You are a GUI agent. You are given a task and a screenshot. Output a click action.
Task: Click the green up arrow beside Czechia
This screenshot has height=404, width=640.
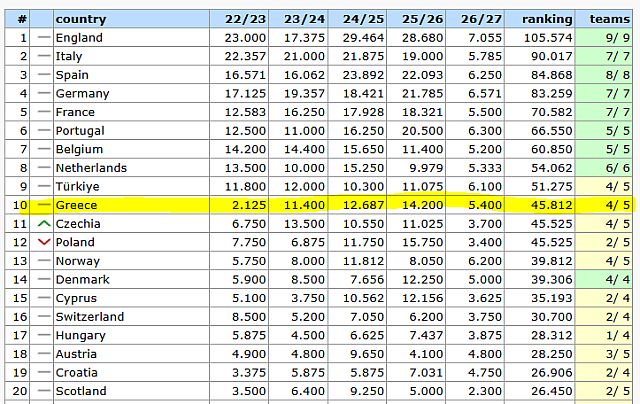[x=44, y=224]
